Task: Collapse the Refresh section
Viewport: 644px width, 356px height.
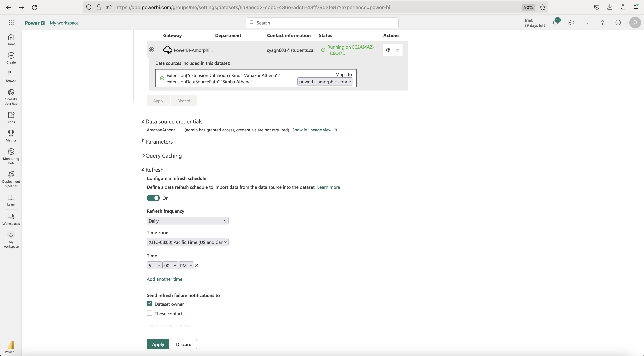Action: [x=143, y=170]
